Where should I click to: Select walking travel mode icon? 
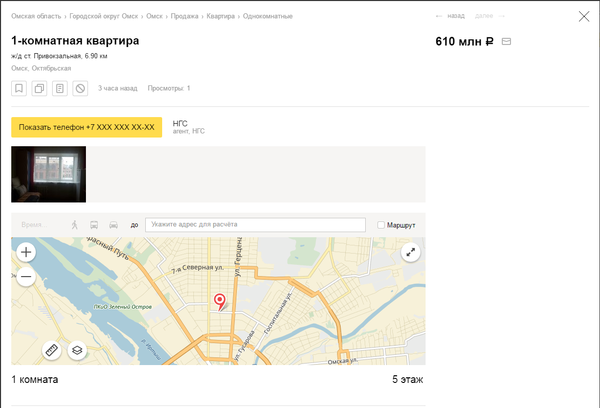pyautogui.click(x=74, y=226)
